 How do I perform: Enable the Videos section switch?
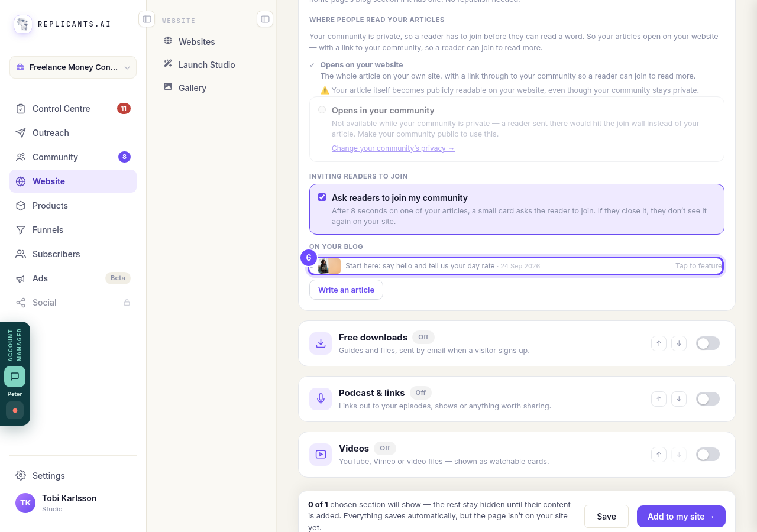coord(708,455)
